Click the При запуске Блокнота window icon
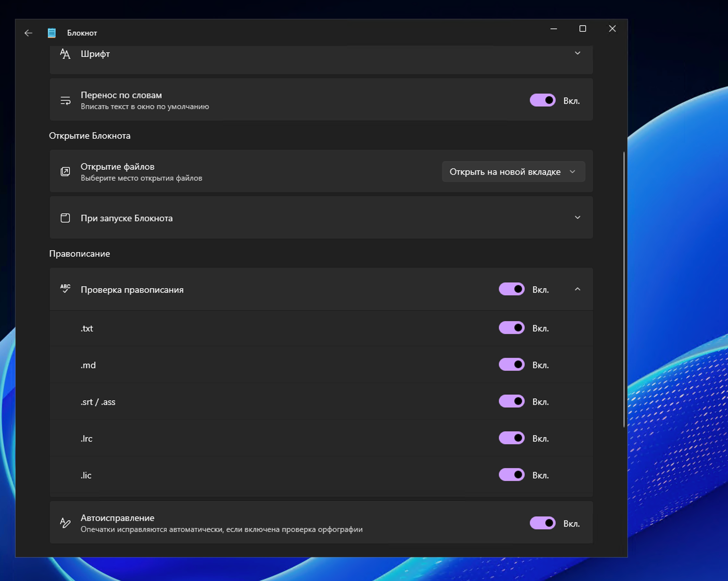Image resolution: width=728 pixels, height=581 pixels. (x=65, y=218)
